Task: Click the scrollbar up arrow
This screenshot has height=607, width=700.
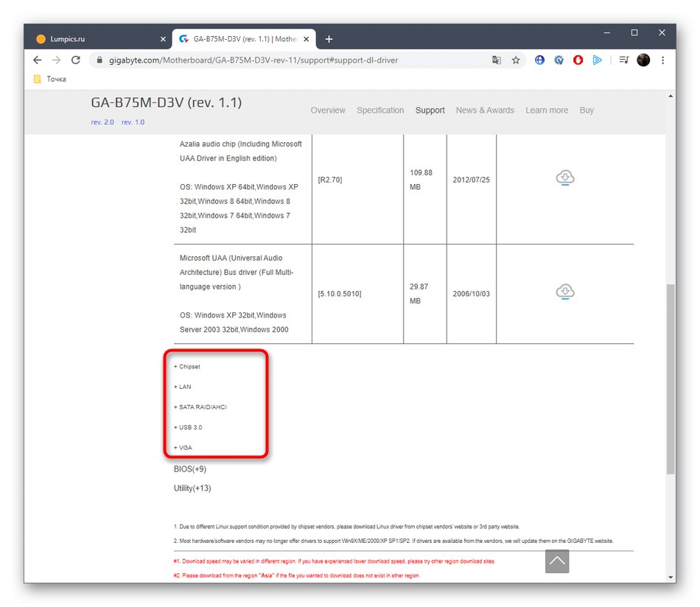Action: [671, 96]
